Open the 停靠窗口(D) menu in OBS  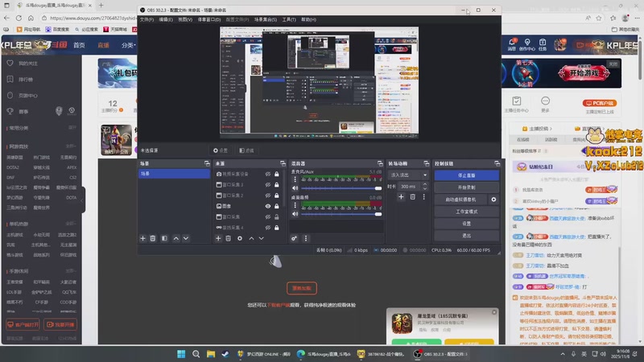click(x=209, y=19)
